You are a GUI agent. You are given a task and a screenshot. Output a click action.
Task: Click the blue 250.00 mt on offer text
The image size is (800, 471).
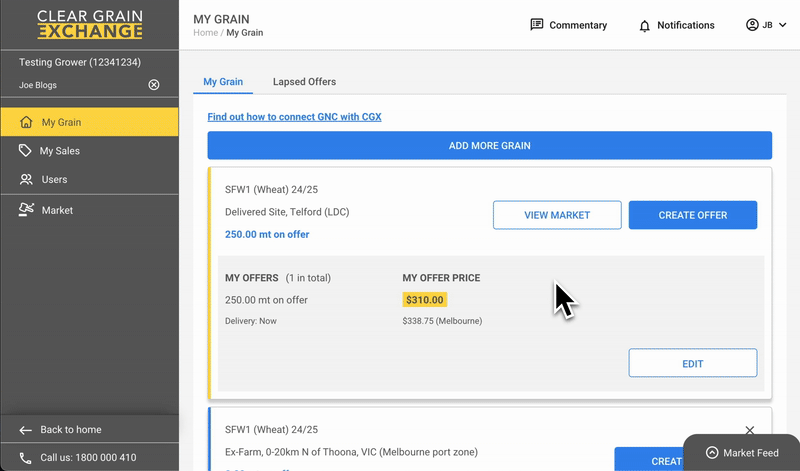click(x=267, y=234)
